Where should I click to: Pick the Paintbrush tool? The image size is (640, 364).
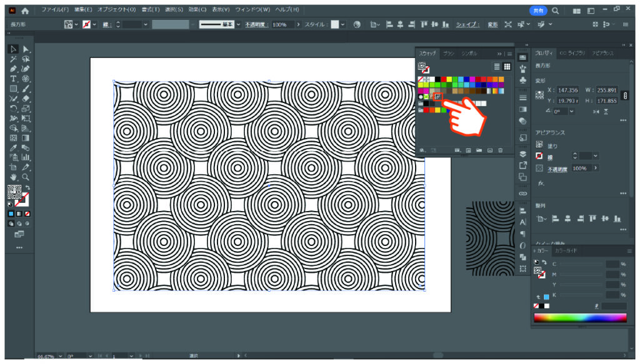click(x=26, y=89)
